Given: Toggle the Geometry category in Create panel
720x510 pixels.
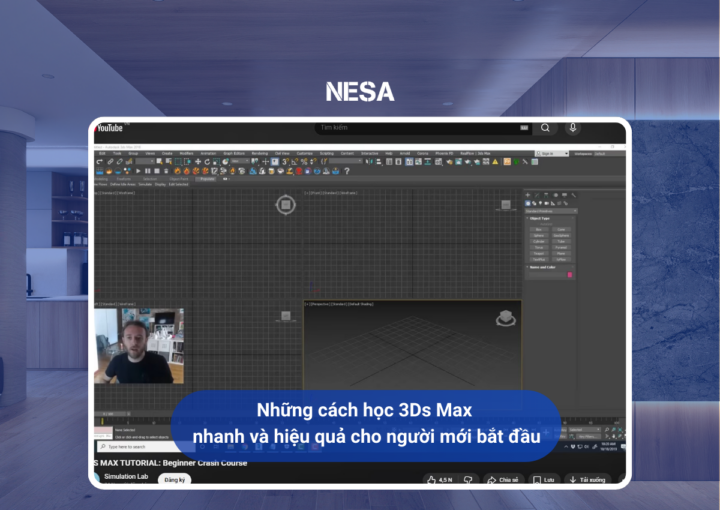Looking at the screenshot, I should (x=529, y=203).
